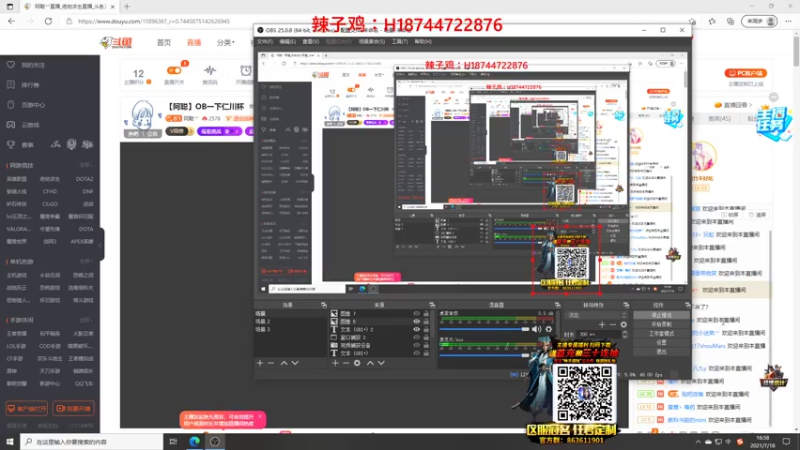Image resolution: width=800 pixels, height=450 pixels.
Task: Open 我的关注 heart icon in sidebar
Action: [11, 65]
